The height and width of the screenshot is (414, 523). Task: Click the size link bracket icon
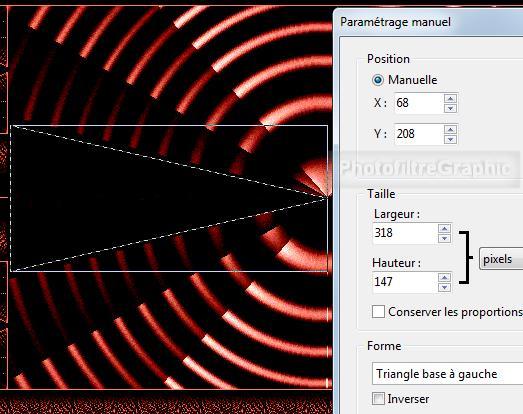tap(466, 257)
